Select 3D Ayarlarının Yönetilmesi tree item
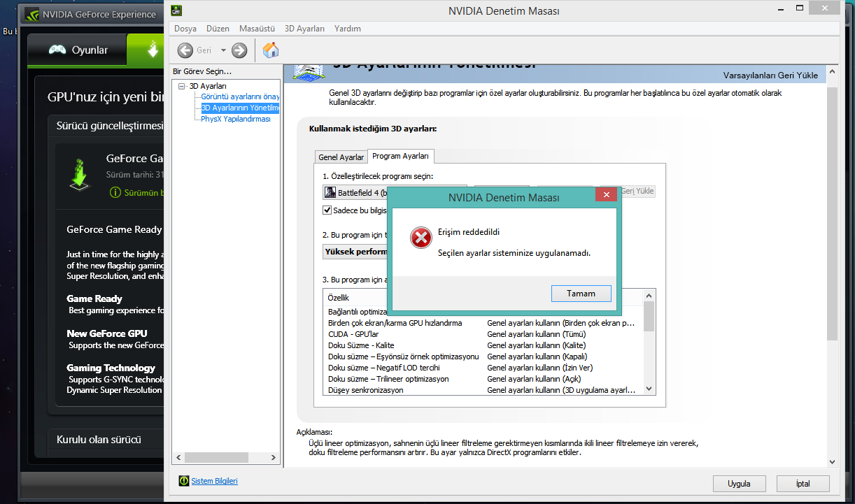 click(240, 108)
